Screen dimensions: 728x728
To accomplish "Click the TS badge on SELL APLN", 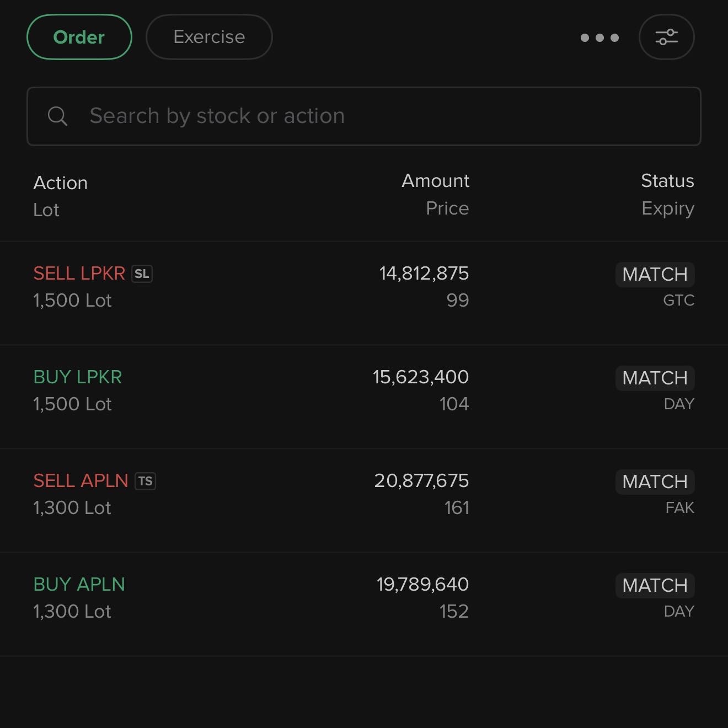I will click(x=145, y=481).
